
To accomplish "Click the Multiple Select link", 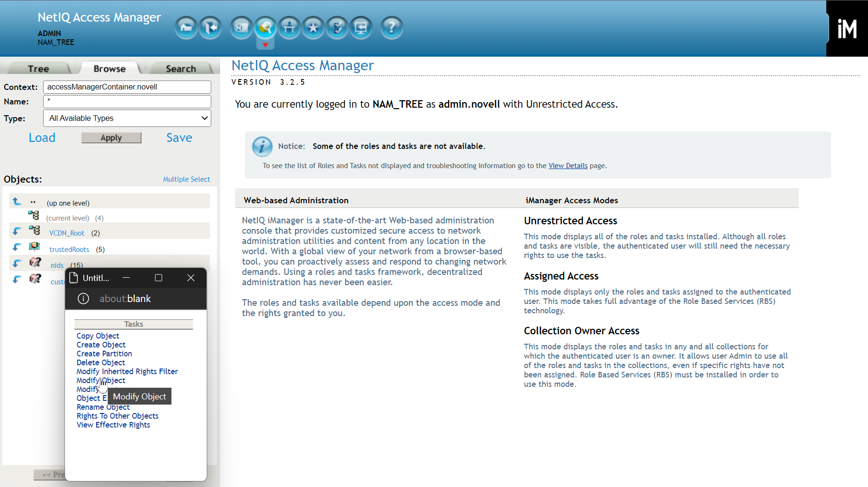I will pyautogui.click(x=186, y=179).
